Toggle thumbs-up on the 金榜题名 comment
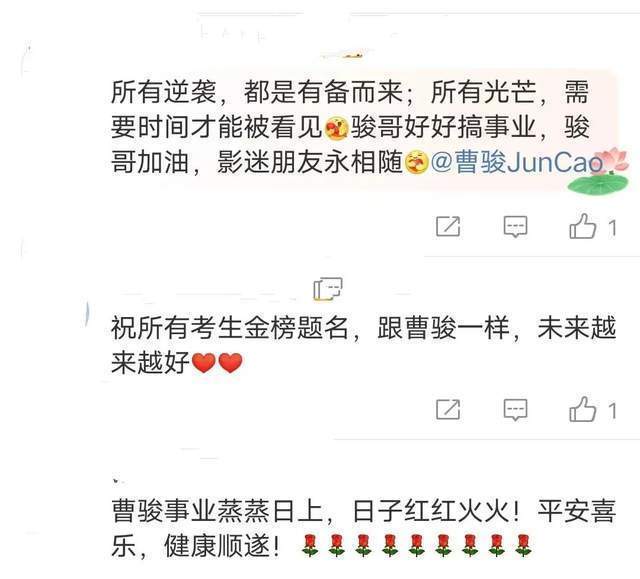640x579 pixels. 582,409
